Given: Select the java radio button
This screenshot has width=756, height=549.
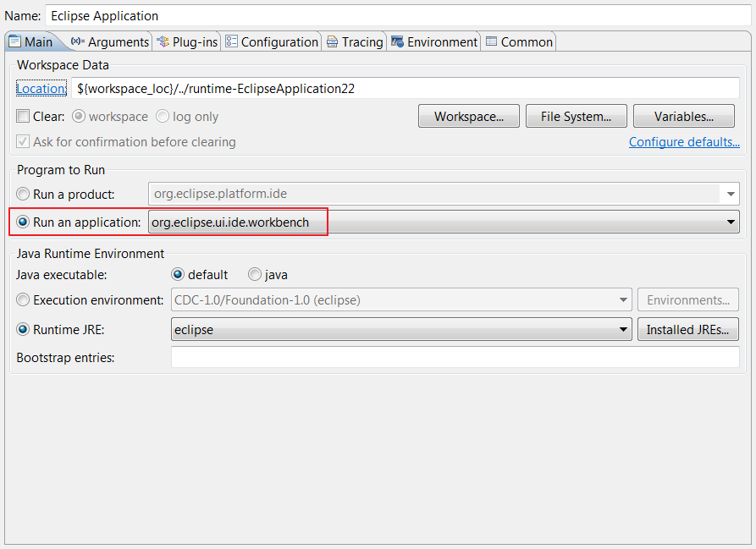Looking at the screenshot, I should (254, 274).
